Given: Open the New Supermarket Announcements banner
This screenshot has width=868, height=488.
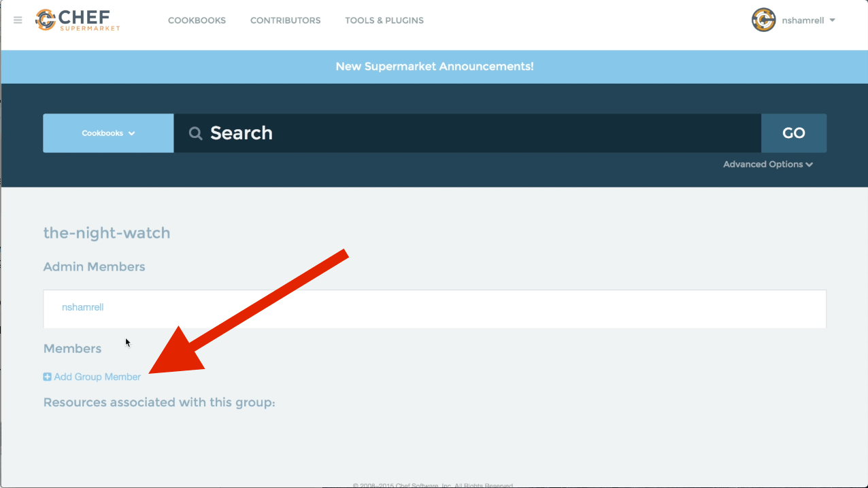Looking at the screenshot, I should (x=434, y=67).
